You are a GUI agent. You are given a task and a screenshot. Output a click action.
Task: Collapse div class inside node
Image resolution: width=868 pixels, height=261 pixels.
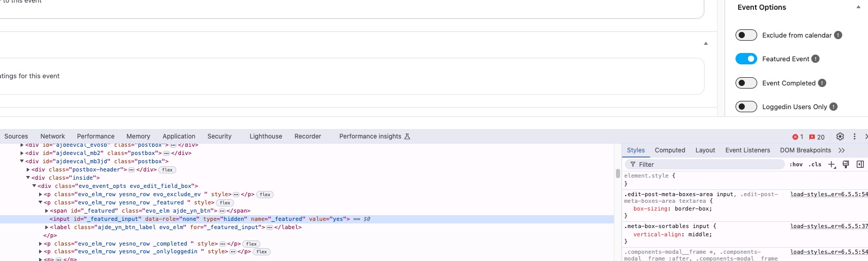(x=28, y=178)
